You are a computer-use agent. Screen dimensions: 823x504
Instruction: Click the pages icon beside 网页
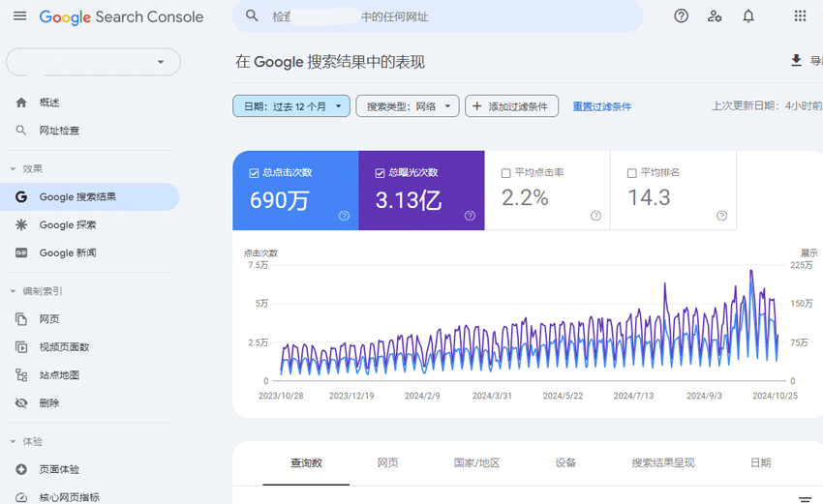tap(21, 319)
